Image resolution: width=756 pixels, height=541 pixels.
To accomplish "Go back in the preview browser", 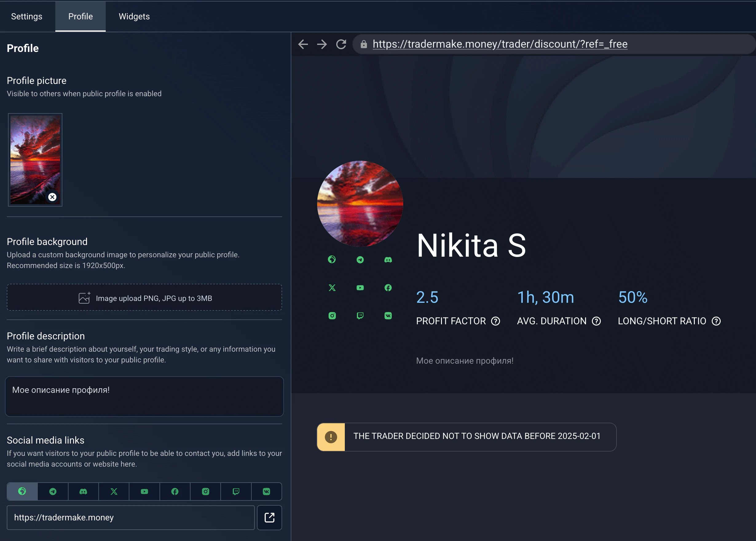I will point(303,44).
